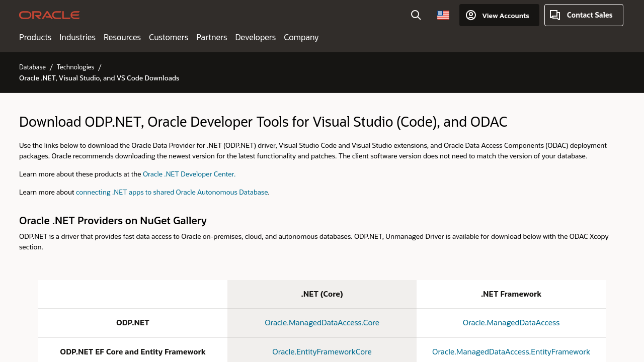Select the US flag country selector
This screenshot has width=644, height=362.
[x=443, y=15]
